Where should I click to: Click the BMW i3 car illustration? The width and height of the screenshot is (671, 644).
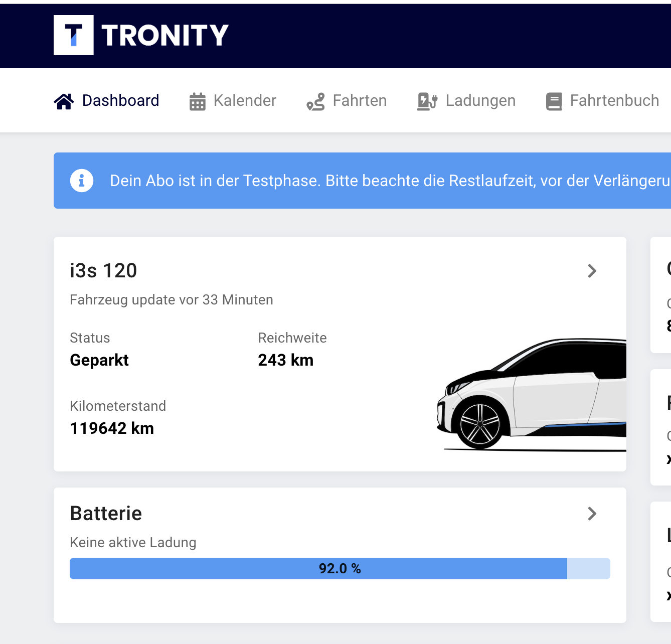pos(532,396)
